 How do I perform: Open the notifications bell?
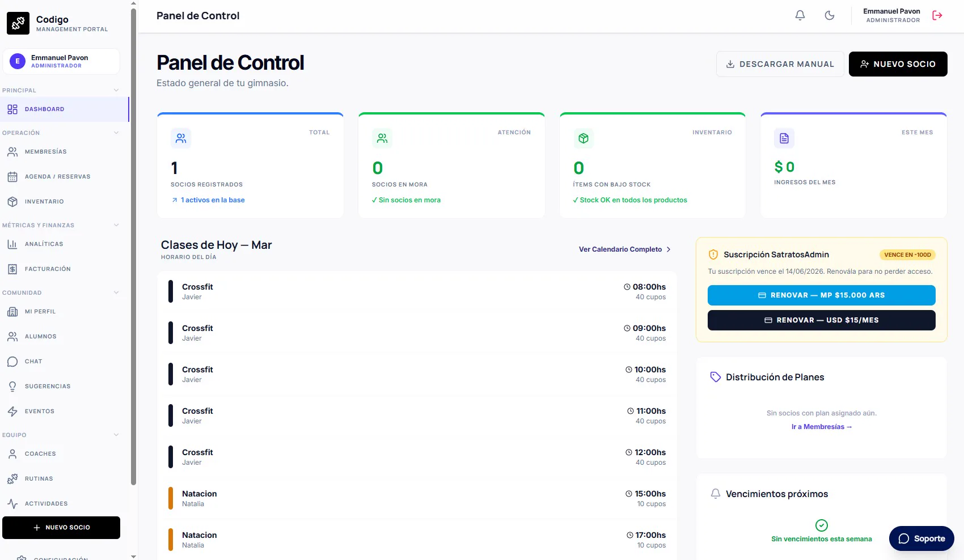click(x=800, y=16)
